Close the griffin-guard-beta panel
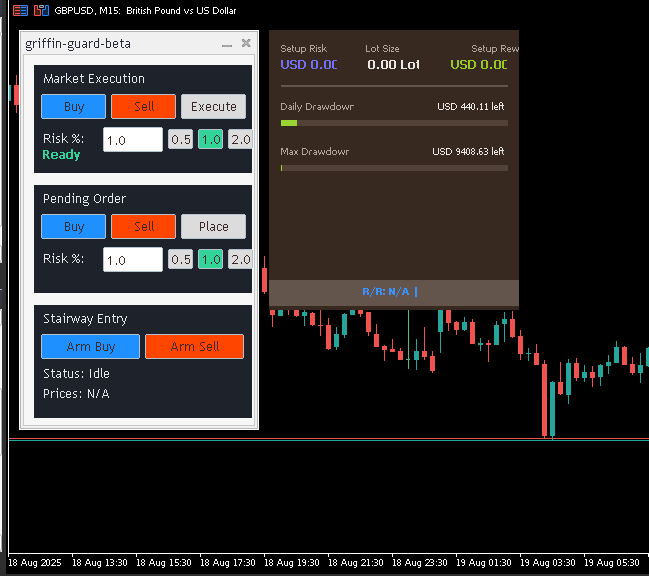 click(246, 43)
